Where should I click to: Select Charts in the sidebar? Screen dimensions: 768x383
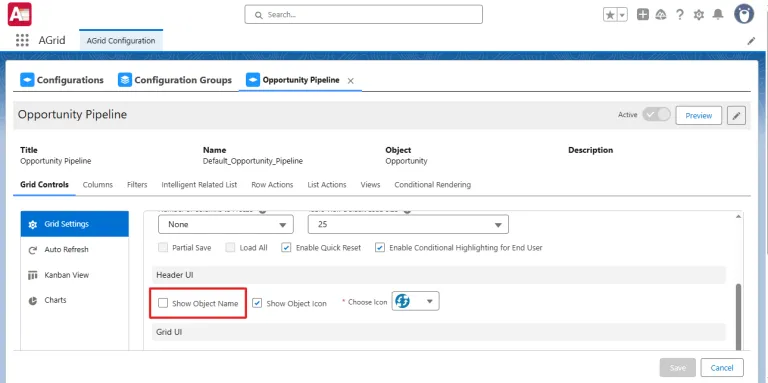75,300
